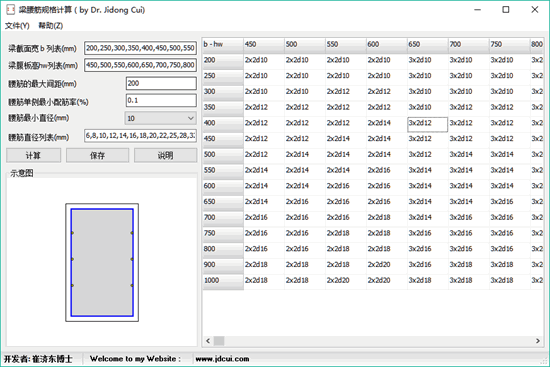Click the 腰筋单侧最小配筋率 input field
This screenshot has width=550, height=367.
161,101
